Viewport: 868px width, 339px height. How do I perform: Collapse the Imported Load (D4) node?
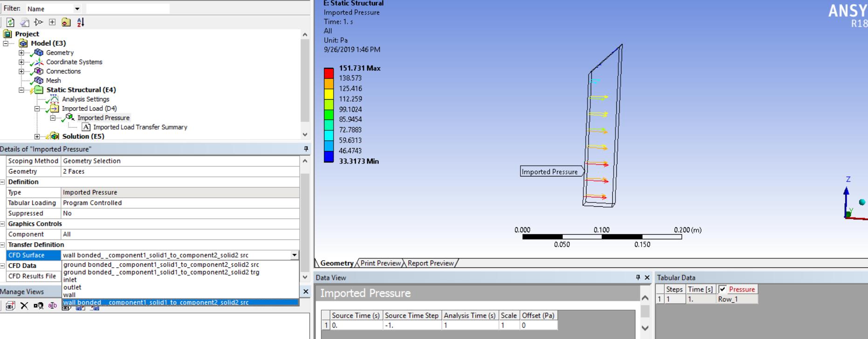click(37, 108)
